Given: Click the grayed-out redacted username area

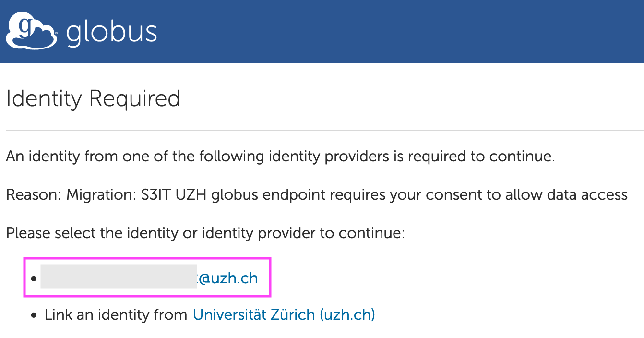Looking at the screenshot, I should 119,276.
